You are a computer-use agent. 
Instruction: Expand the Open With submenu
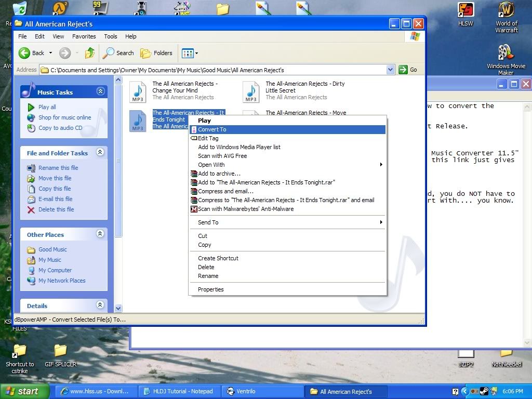(211, 165)
